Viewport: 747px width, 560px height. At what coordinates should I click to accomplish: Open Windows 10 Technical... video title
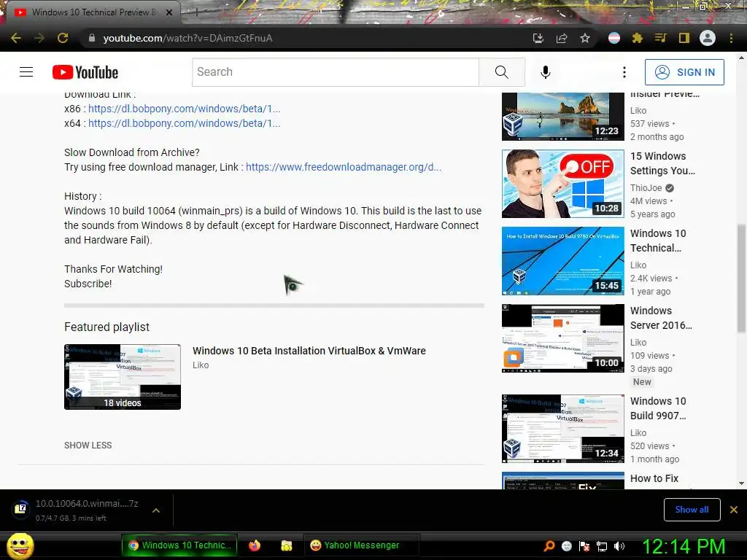point(658,241)
